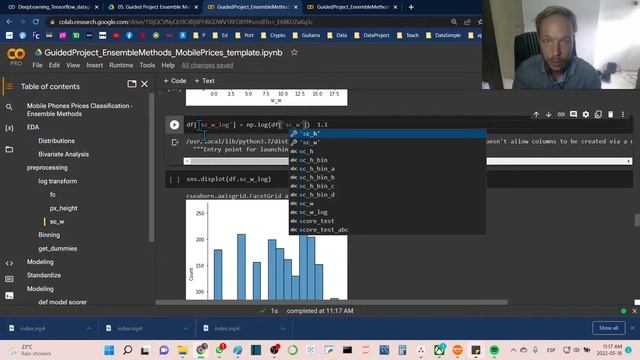640x360 pixels.
Task: Open the Terminal icon in sidebar
Action: (9, 295)
